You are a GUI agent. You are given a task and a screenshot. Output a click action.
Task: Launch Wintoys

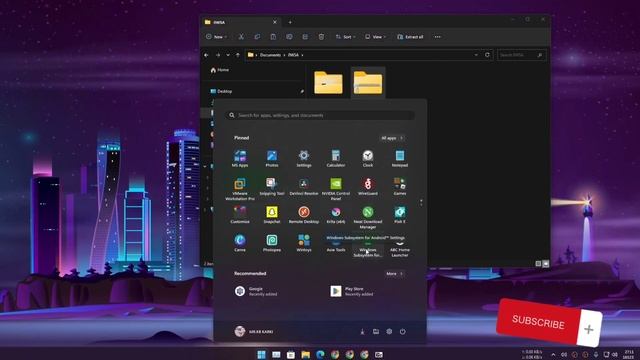tap(304, 243)
